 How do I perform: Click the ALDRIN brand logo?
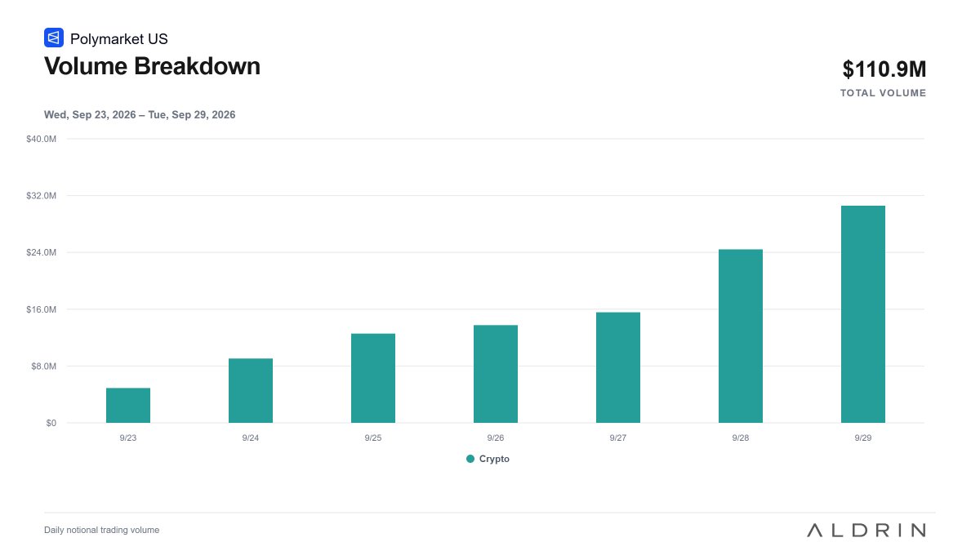pyautogui.click(x=866, y=530)
